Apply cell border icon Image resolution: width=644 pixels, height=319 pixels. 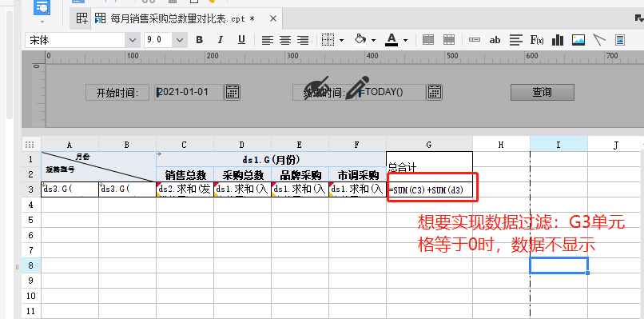[x=328, y=40]
